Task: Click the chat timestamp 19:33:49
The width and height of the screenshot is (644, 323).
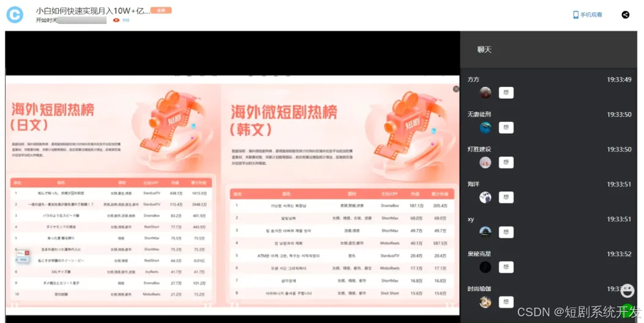Action: (619, 80)
